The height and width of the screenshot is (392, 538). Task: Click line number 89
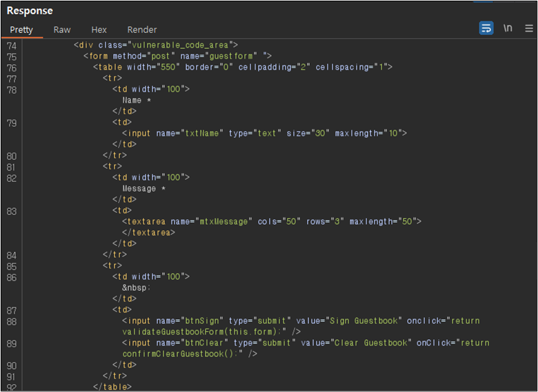click(12, 344)
